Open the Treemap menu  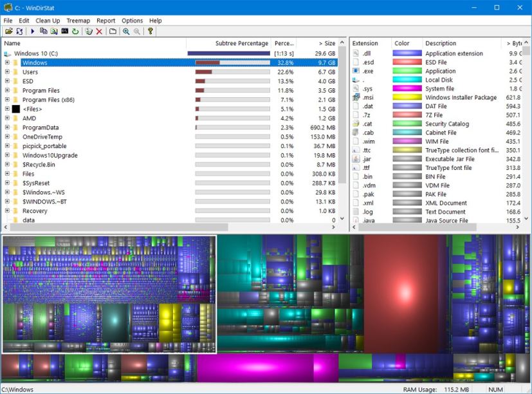[x=78, y=20]
